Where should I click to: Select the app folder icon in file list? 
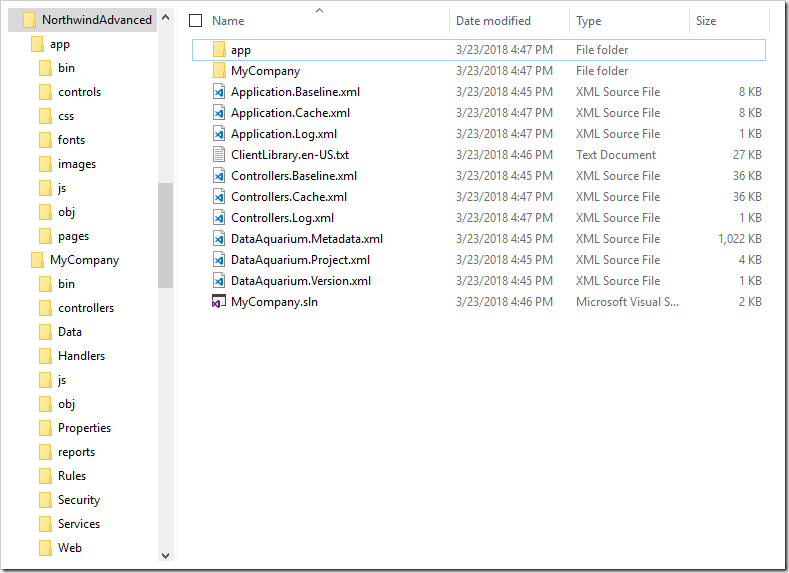(x=219, y=49)
